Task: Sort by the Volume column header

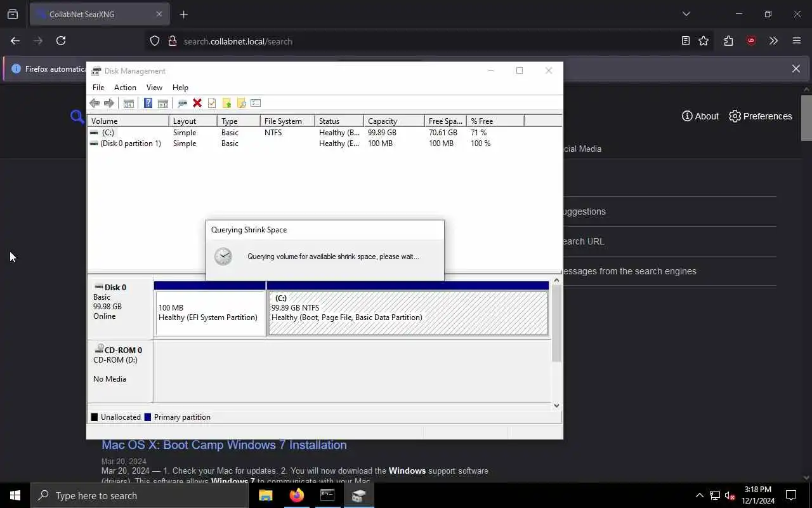Action: pos(128,121)
